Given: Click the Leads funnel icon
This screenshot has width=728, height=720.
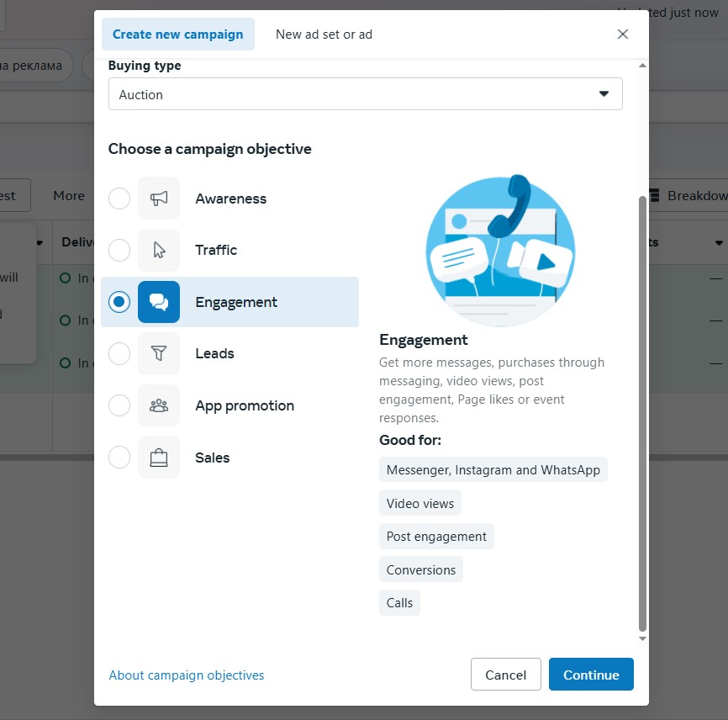Looking at the screenshot, I should pyautogui.click(x=159, y=353).
